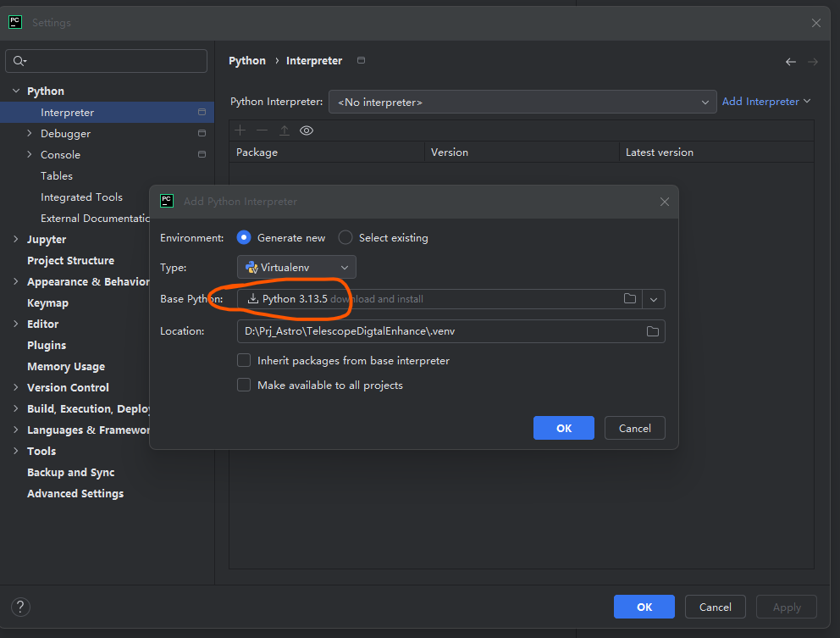Select Integrated Tools in settings tree
The width and height of the screenshot is (840, 638).
(x=81, y=197)
